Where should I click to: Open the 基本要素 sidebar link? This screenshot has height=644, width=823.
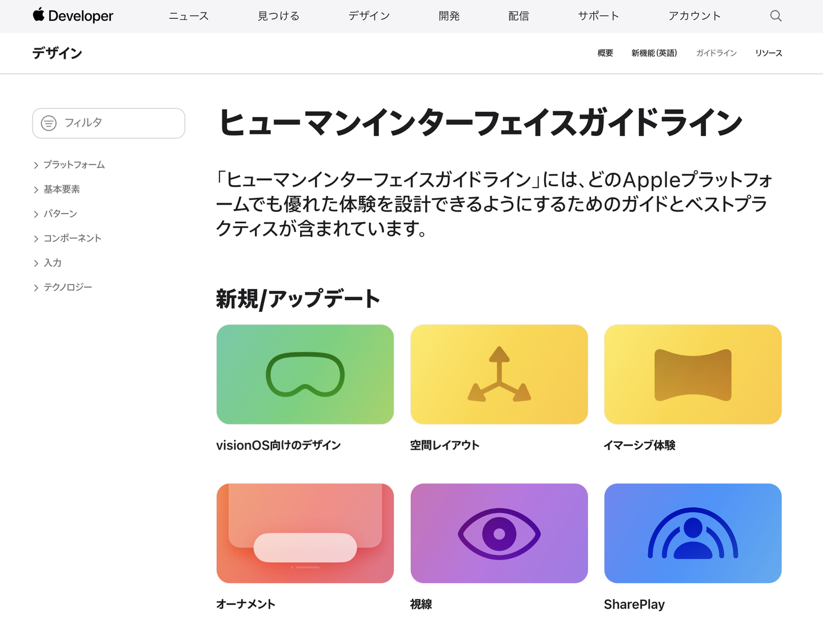tap(62, 189)
